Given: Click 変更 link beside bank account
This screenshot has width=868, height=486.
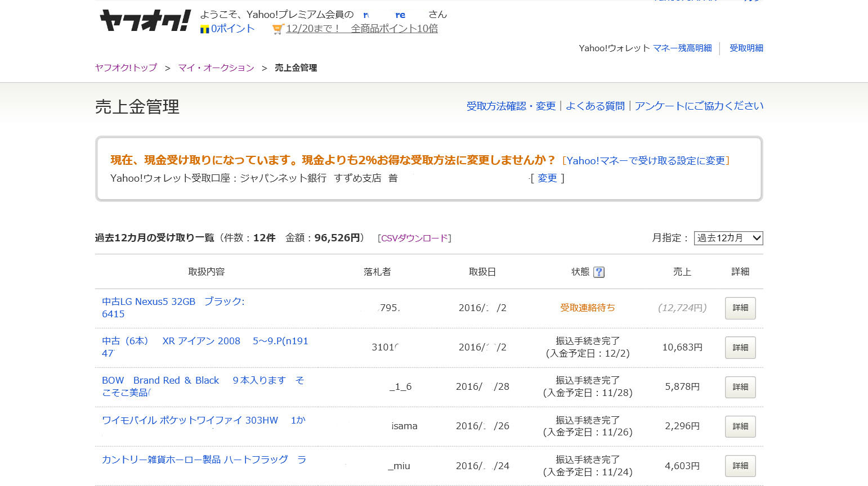Looking at the screenshot, I should 547,178.
